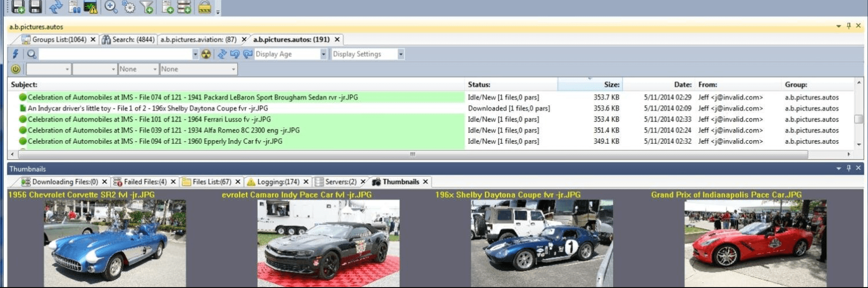Select the a.b.pictures.autos (191) tab
Image resolution: width=868 pixels, height=288 pixels.
click(x=291, y=39)
